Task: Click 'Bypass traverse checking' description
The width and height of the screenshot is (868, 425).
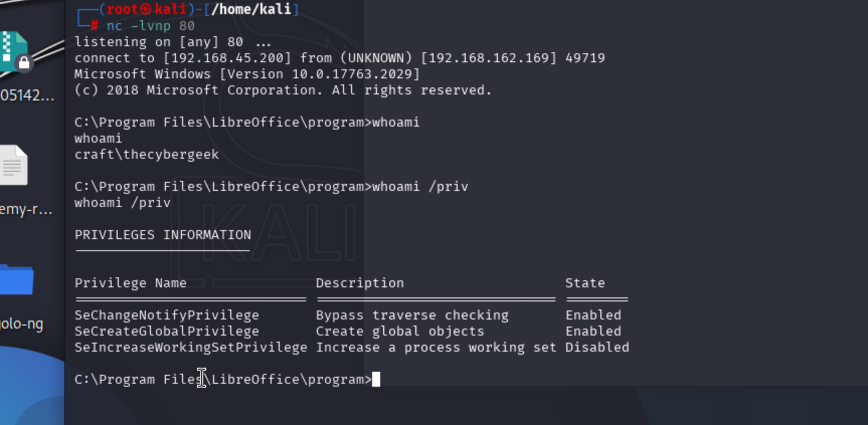Action: (412, 315)
